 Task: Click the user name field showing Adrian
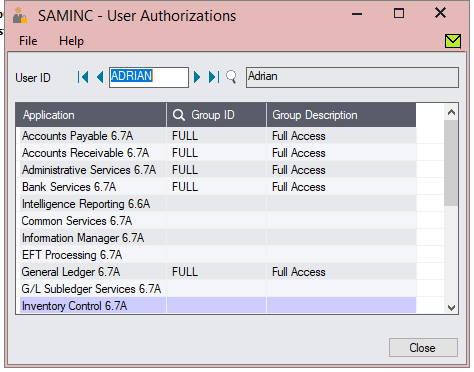352,77
